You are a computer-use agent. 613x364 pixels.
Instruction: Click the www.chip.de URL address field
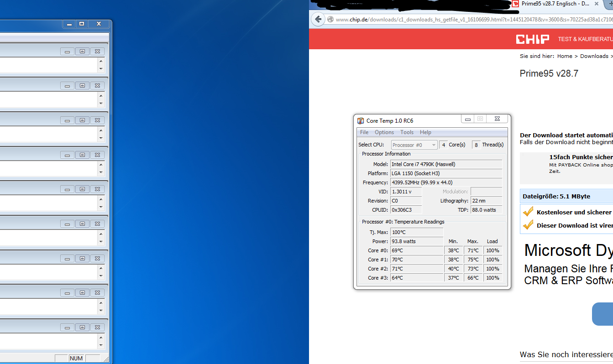474,20
